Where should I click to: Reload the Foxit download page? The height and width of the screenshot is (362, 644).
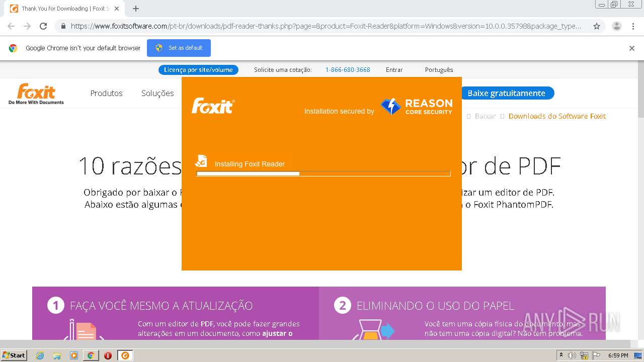point(43,26)
